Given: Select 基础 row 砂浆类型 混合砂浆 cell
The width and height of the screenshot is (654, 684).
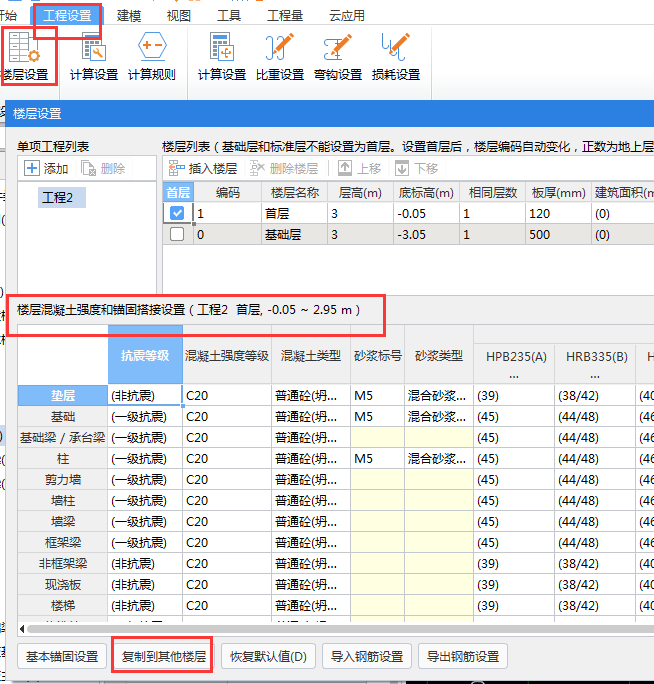Looking at the screenshot, I should pyautogui.click(x=439, y=417).
